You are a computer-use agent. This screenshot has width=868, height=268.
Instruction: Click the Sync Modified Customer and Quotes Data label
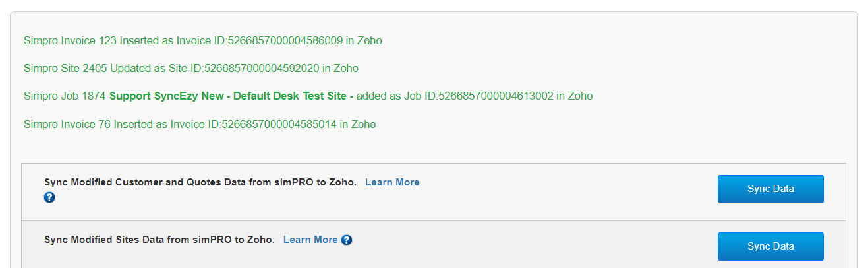pyautogui.click(x=200, y=182)
